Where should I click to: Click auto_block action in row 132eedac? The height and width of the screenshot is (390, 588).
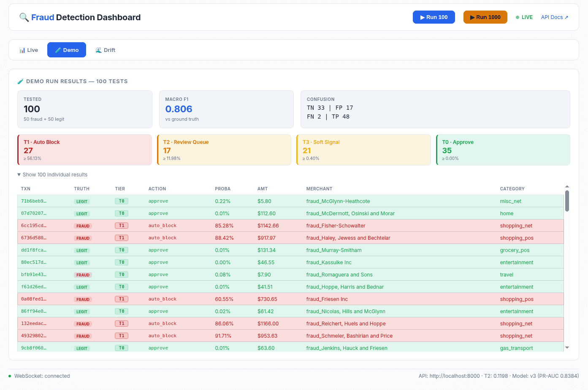point(163,324)
